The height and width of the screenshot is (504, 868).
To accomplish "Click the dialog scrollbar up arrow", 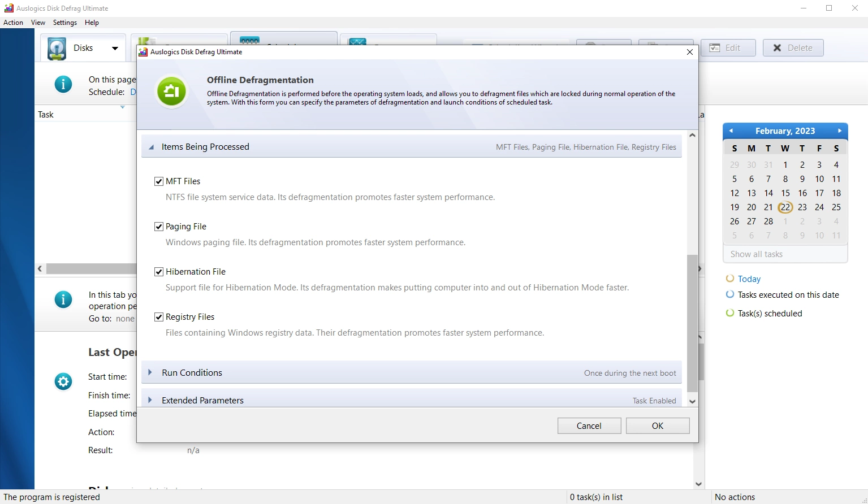I will (x=692, y=136).
